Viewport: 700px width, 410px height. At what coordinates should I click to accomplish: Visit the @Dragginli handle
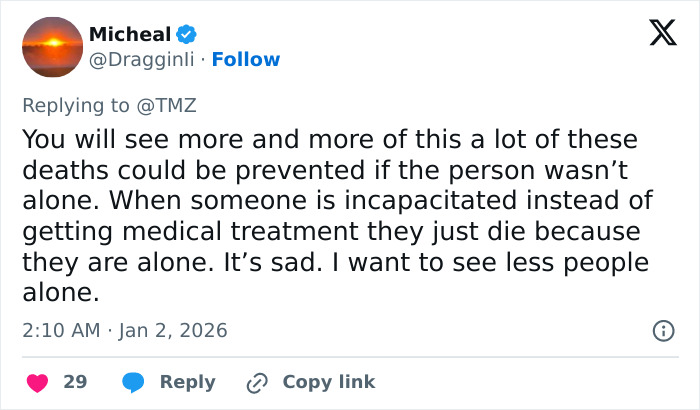(x=140, y=60)
